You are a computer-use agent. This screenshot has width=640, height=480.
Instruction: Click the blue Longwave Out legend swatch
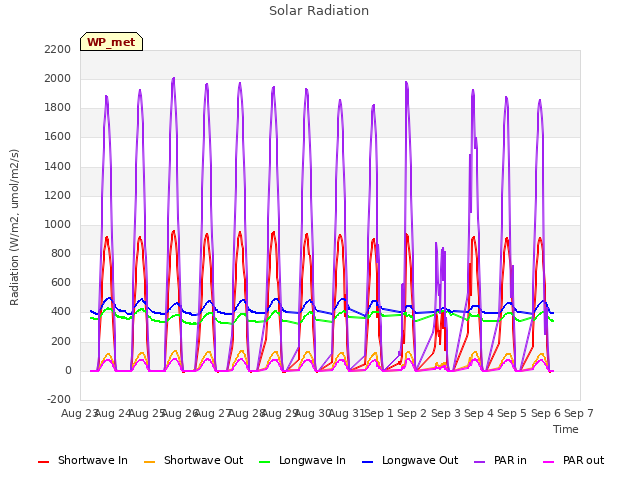(368, 462)
